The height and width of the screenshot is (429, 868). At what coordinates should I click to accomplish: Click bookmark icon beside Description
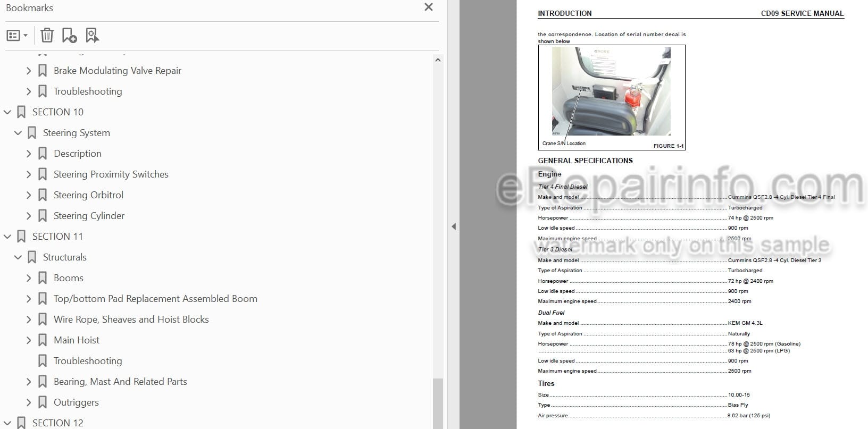click(43, 154)
